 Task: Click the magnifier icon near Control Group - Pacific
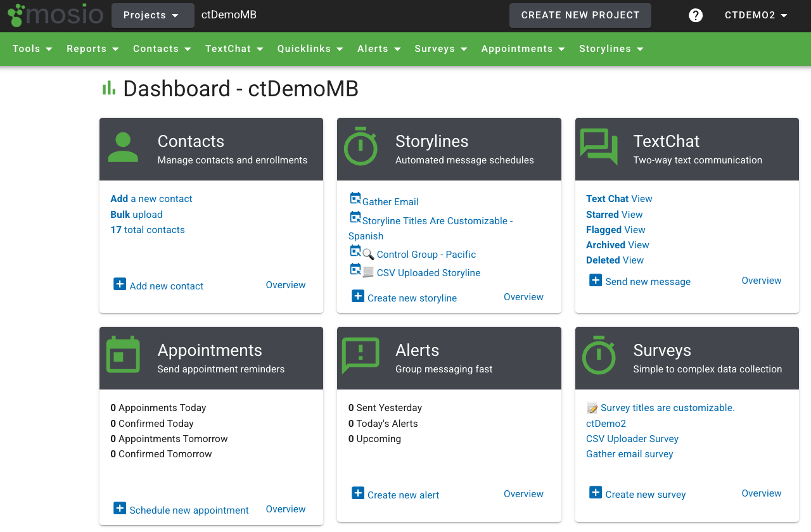[x=366, y=254]
